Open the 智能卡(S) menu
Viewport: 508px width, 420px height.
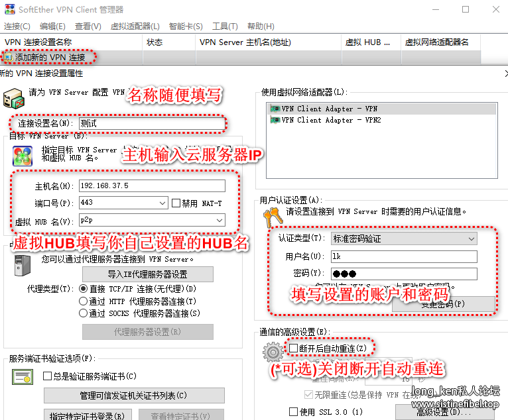pos(186,26)
